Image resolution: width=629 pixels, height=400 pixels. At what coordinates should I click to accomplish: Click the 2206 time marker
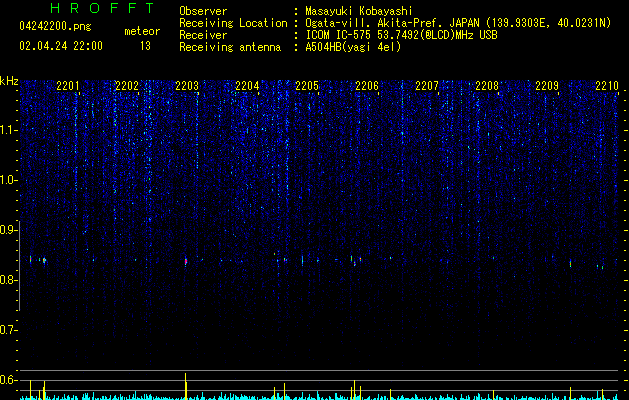(367, 85)
